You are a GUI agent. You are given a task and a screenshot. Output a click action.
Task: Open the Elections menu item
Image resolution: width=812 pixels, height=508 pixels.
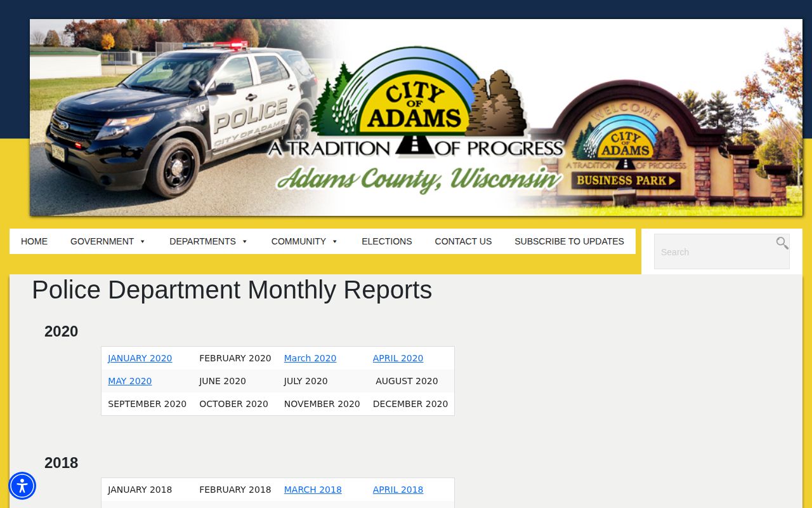click(x=387, y=241)
